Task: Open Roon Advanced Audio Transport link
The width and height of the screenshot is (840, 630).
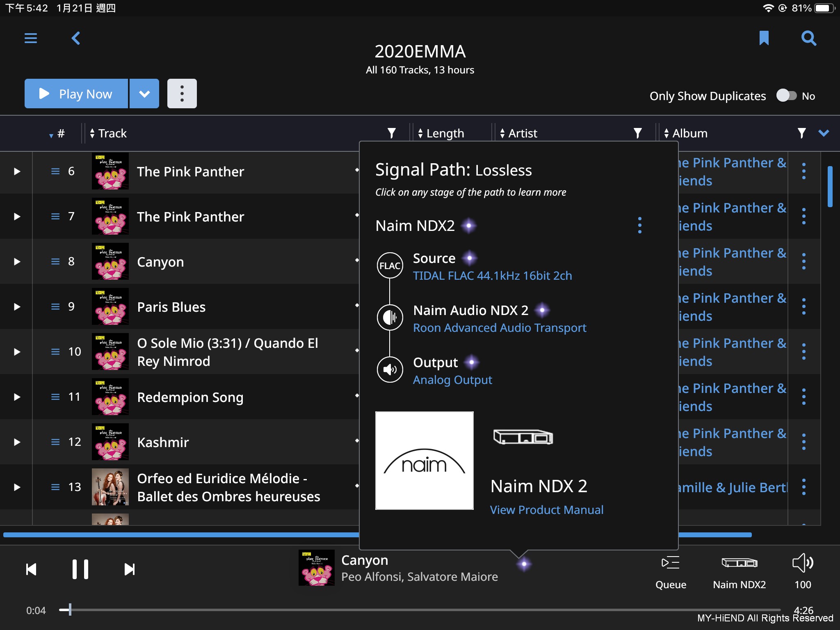Action: (500, 328)
